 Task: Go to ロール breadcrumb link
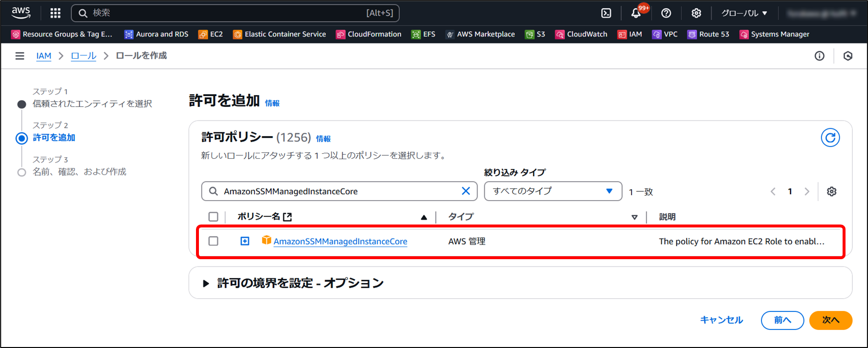tap(84, 56)
